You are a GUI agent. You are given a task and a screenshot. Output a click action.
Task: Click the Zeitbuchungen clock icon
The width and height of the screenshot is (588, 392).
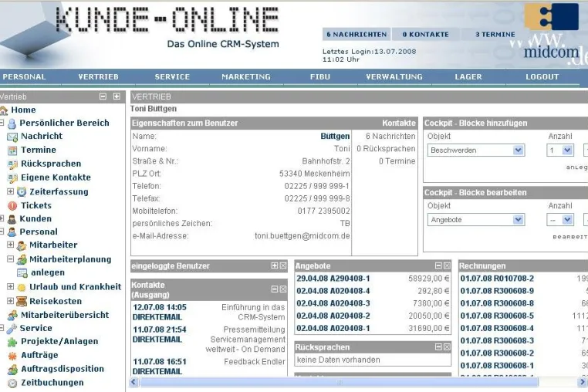click(x=12, y=384)
